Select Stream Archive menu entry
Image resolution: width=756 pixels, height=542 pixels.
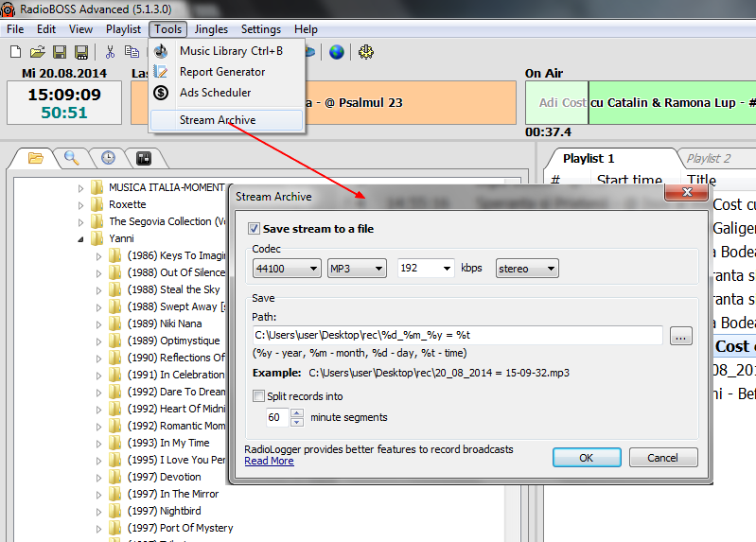pos(226,120)
